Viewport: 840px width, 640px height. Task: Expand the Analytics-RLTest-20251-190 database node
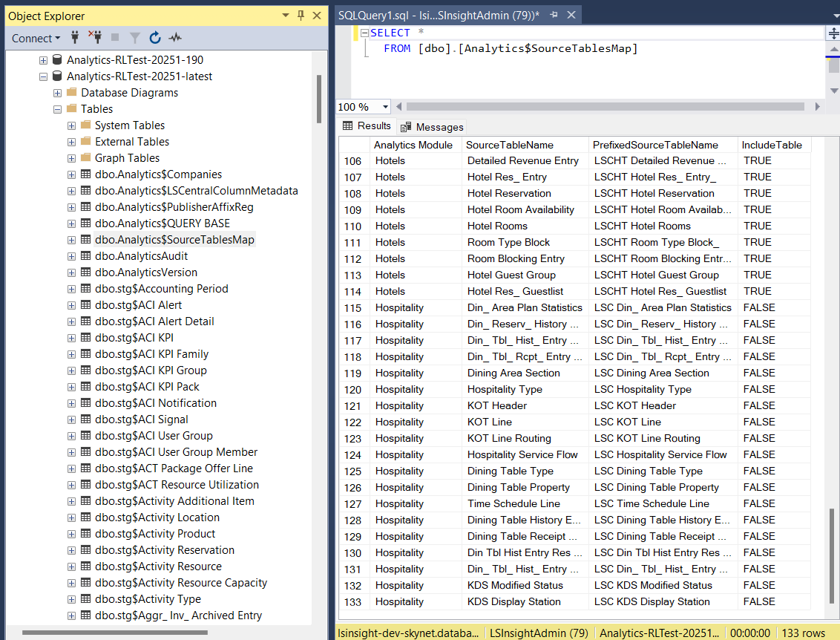click(x=44, y=60)
